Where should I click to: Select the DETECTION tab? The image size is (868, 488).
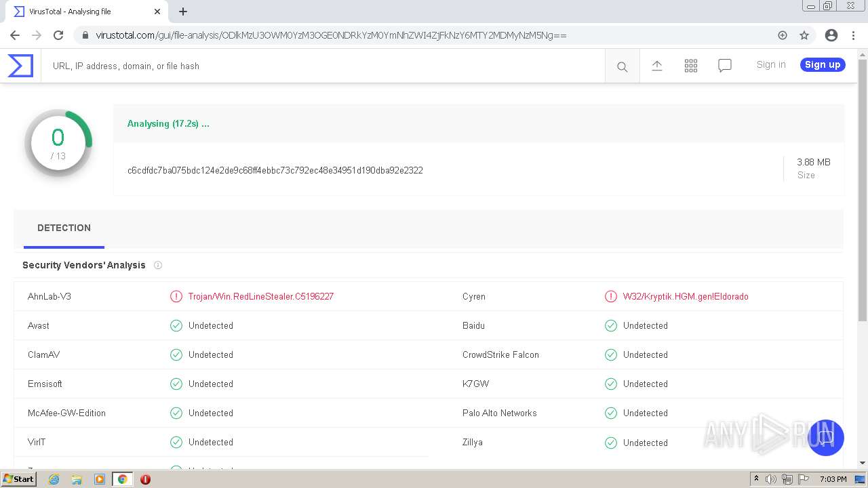coord(64,228)
